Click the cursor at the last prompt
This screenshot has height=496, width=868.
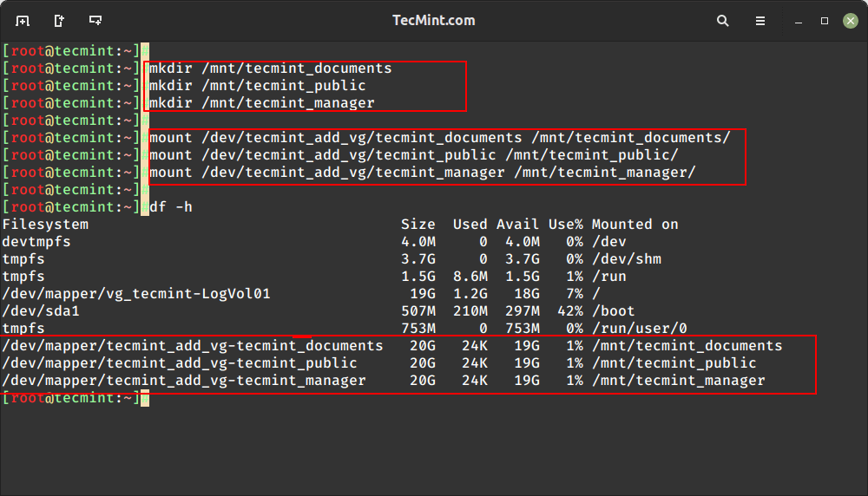(145, 398)
